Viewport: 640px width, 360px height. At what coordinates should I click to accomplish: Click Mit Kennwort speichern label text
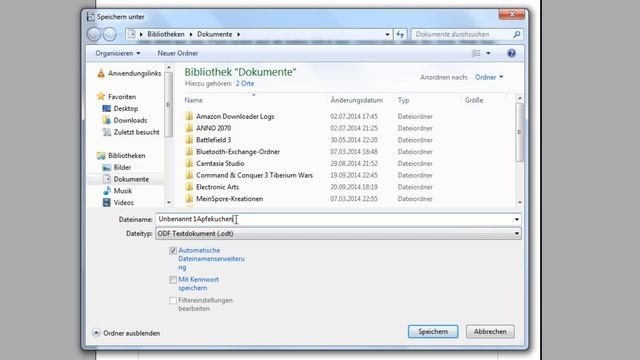tap(198, 284)
